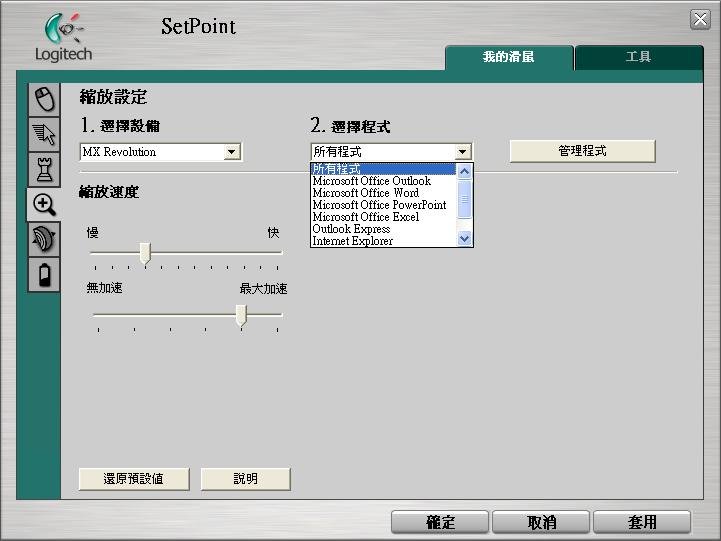Click the program list scroll up arrow
The height and width of the screenshot is (541, 721).
(464, 171)
